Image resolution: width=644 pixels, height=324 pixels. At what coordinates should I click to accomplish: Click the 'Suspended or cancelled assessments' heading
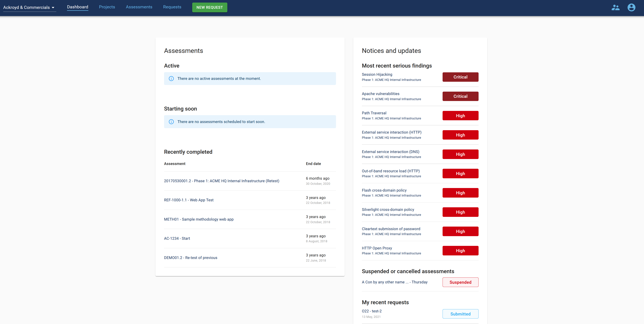pos(408,271)
